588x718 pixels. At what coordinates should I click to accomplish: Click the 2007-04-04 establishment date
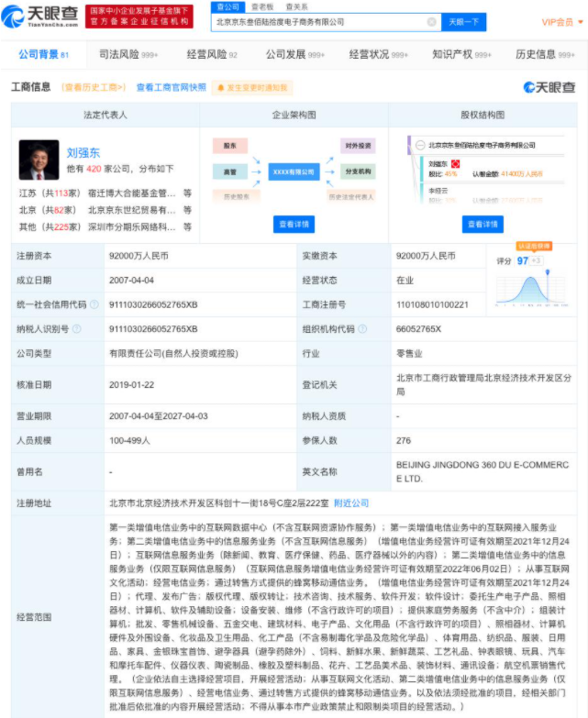click(x=131, y=281)
